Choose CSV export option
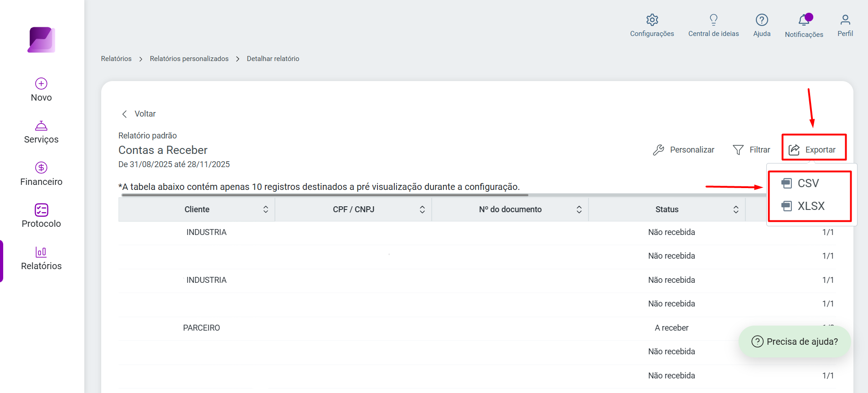The width and height of the screenshot is (868, 393). [x=809, y=183]
